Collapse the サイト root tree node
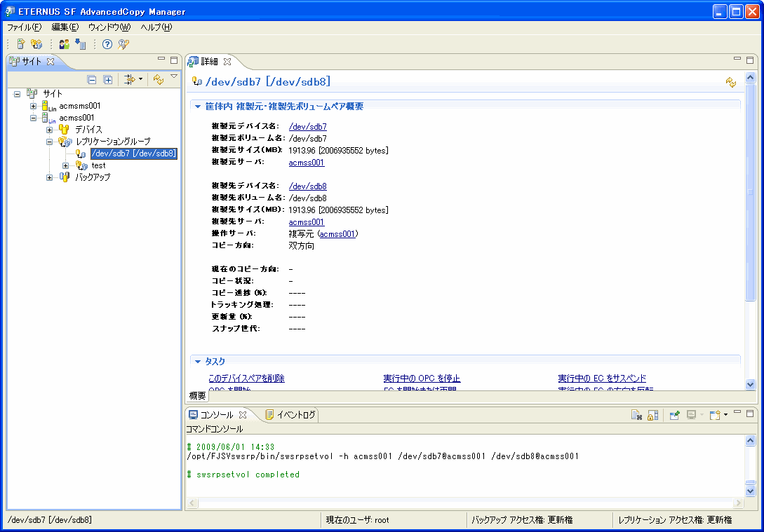Image resolution: width=764 pixels, height=532 pixels. [x=17, y=94]
